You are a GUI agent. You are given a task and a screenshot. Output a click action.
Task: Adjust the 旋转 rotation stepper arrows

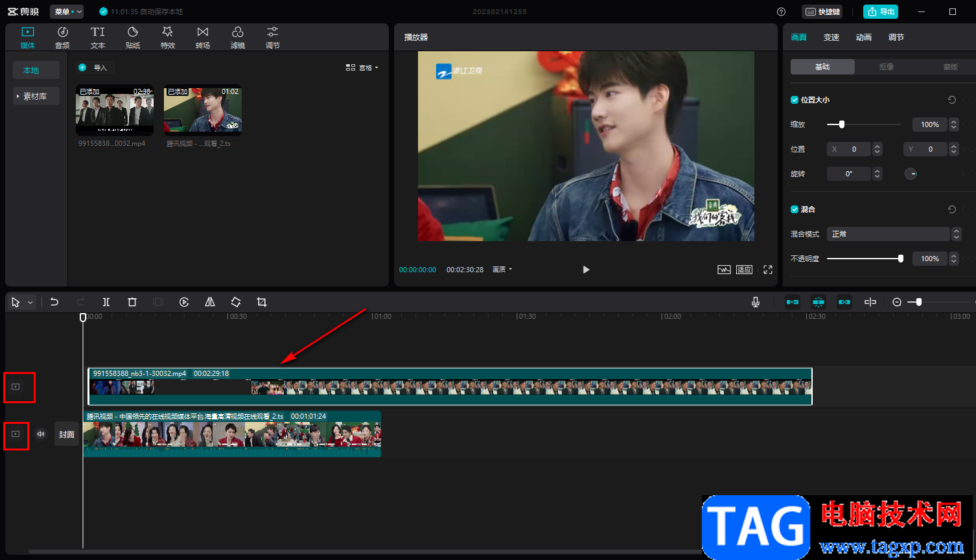(877, 174)
